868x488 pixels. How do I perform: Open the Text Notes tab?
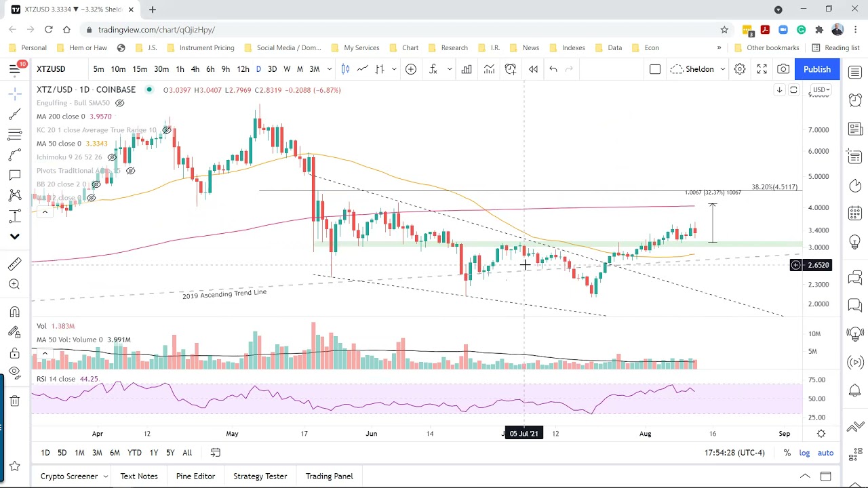point(139,476)
